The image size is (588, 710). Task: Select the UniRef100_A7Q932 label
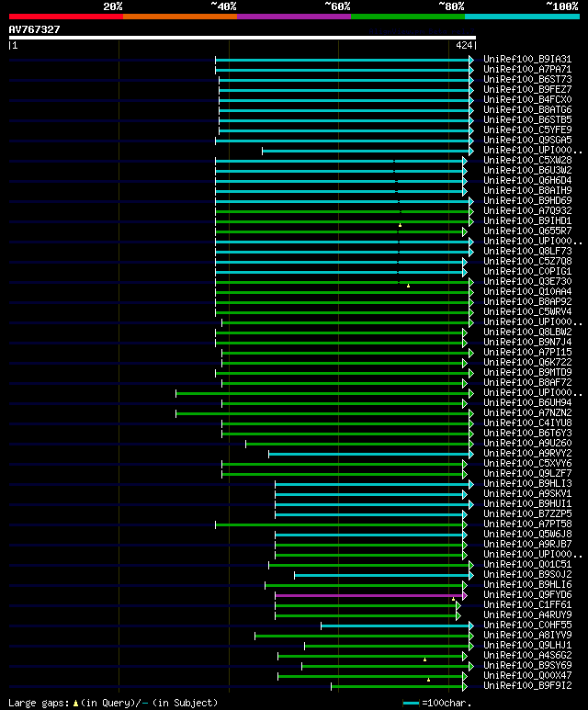coord(527,210)
